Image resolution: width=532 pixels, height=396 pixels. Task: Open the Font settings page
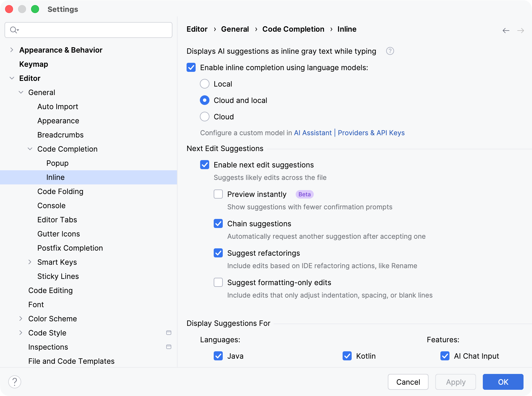tap(36, 305)
